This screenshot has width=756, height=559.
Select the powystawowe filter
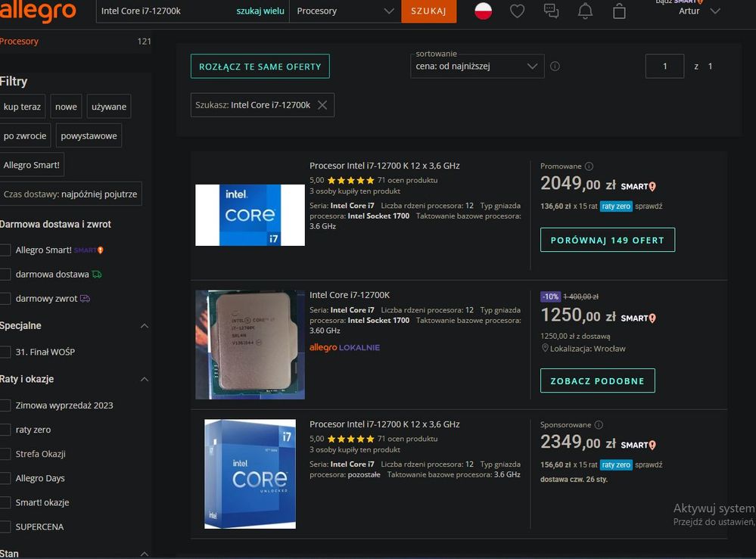pyautogui.click(x=89, y=136)
